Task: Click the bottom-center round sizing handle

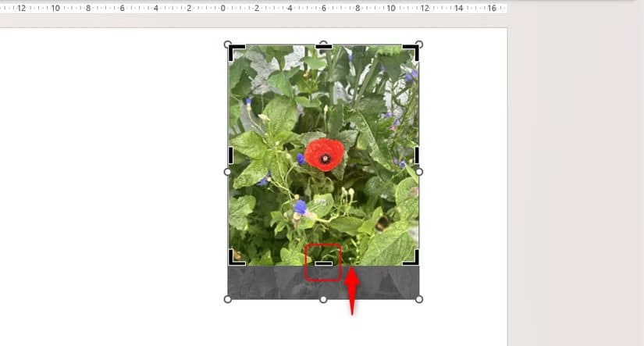Action: (x=323, y=300)
